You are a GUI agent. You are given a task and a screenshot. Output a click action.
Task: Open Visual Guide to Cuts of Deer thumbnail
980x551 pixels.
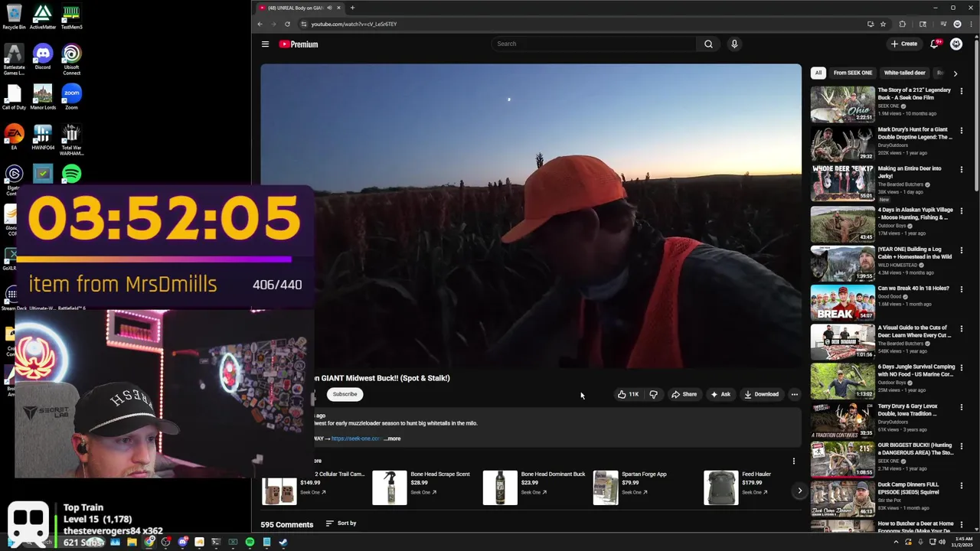[x=842, y=343]
